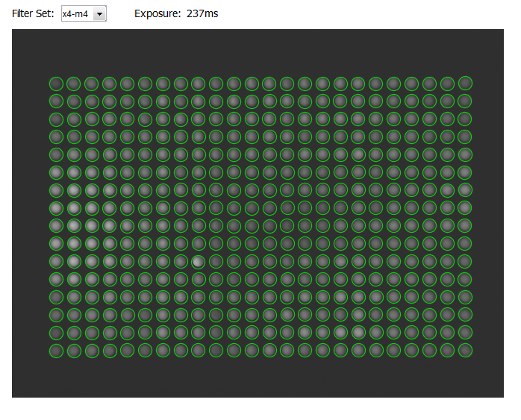The height and width of the screenshot is (420, 521).
Task: Click the Filter Set label
Action: [33, 14]
